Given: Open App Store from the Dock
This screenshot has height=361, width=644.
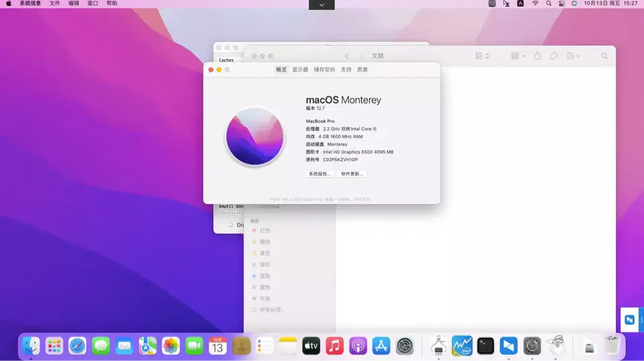Looking at the screenshot, I should [x=381, y=346].
